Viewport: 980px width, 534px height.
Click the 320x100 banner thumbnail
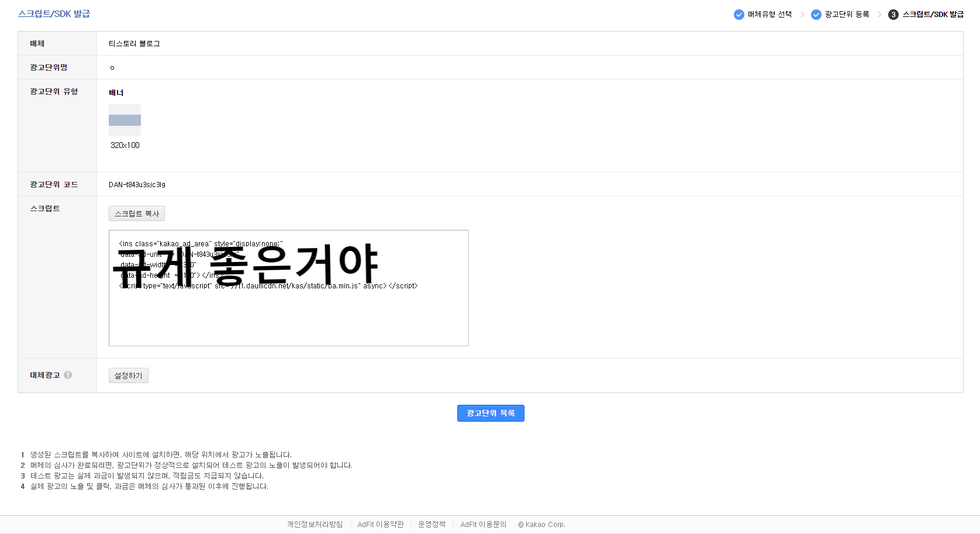(125, 120)
